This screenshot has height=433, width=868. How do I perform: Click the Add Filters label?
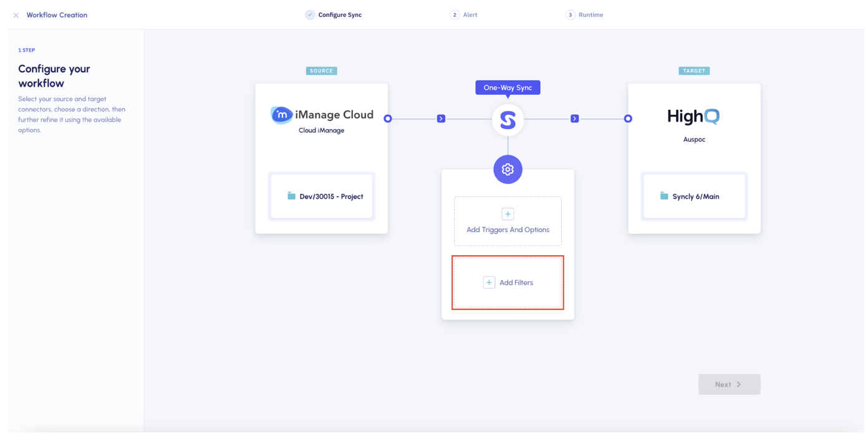(516, 283)
